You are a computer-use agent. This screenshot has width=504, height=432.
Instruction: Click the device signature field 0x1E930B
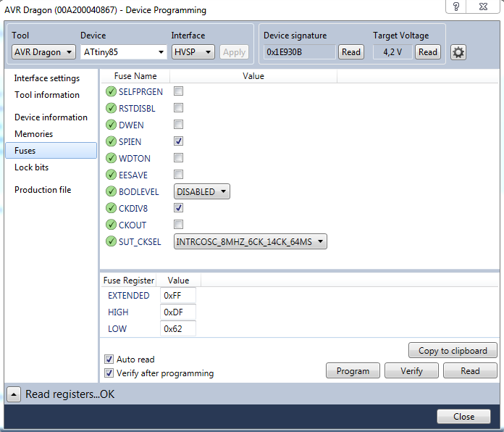300,52
